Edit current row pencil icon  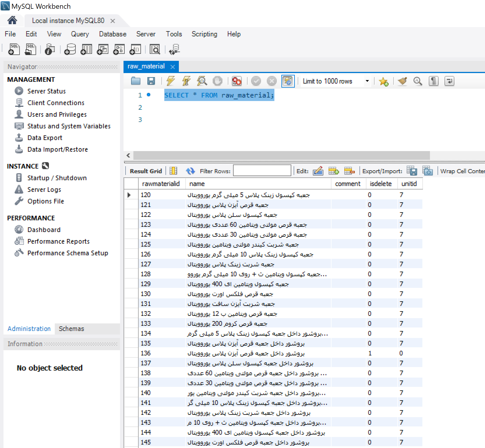coord(318,171)
